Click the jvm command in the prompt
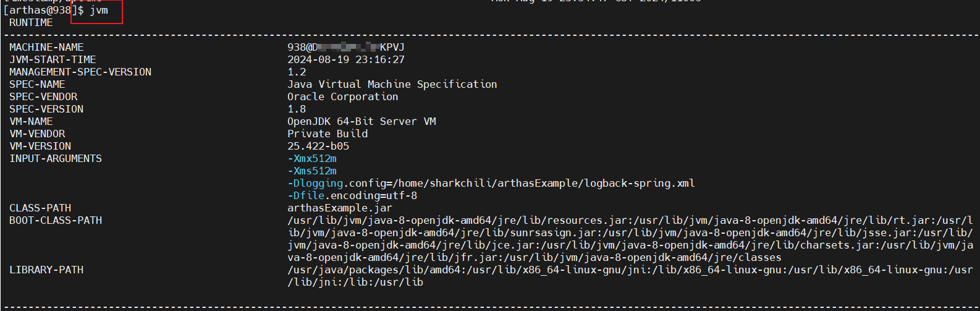The width and height of the screenshot is (980, 311). point(99,11)
